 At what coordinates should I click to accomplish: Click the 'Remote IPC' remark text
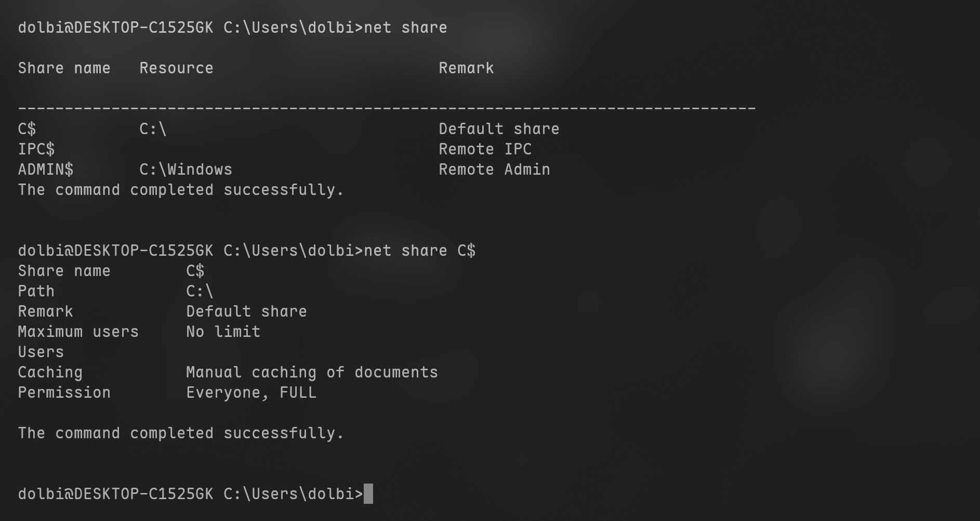(485, 149)
